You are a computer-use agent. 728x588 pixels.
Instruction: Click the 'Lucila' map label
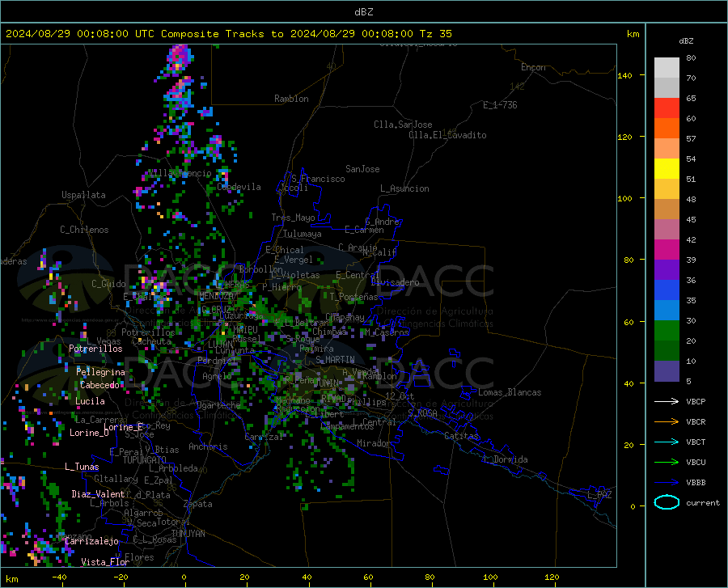(90, 401)
